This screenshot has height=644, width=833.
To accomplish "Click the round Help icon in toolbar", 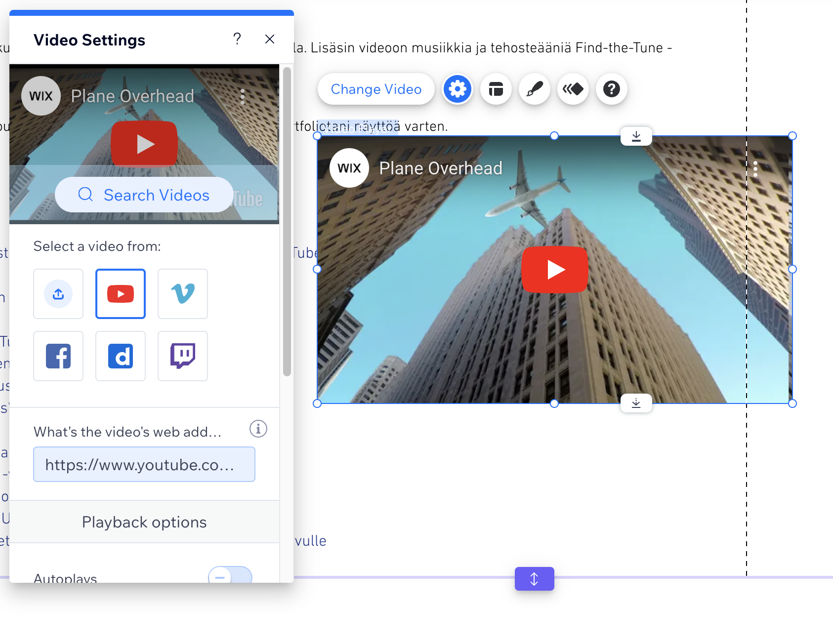I will pos(611,89).
